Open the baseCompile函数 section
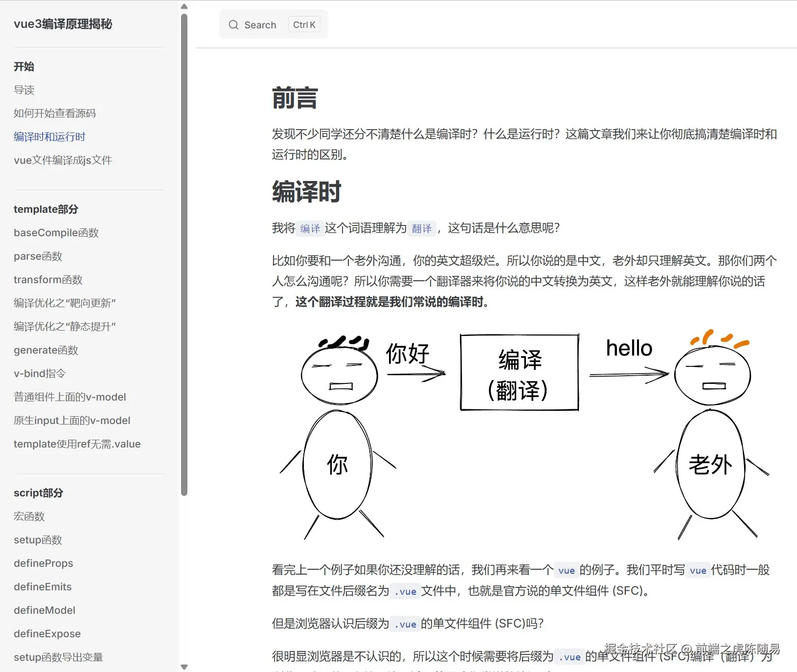 click(56, 232)
